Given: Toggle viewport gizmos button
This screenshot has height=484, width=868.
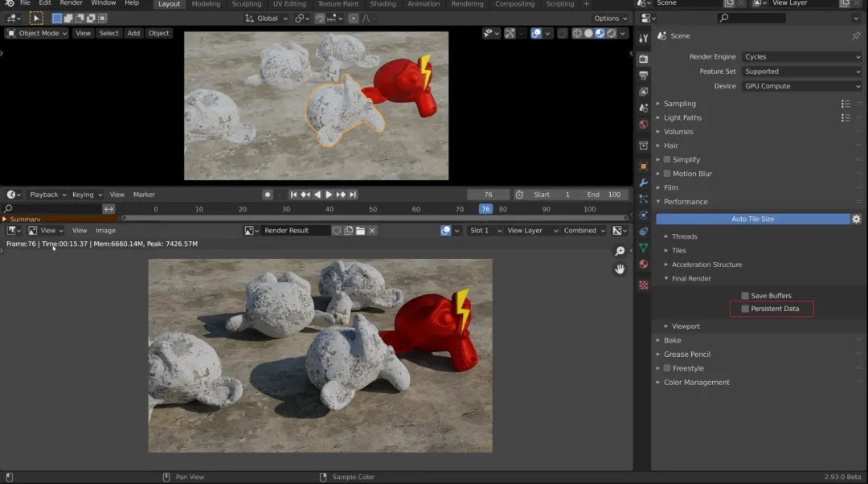Looking at the screenshot, I should 510,33.
